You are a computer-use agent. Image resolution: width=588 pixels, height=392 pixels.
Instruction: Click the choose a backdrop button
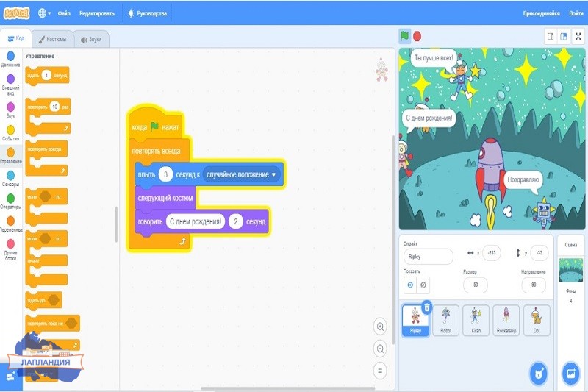(x=571, y=374)
